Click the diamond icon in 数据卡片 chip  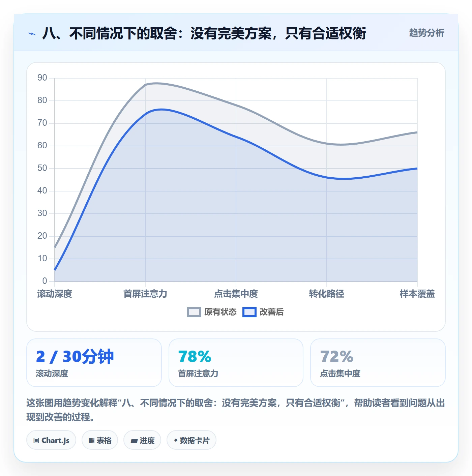(x=176, y=440)
